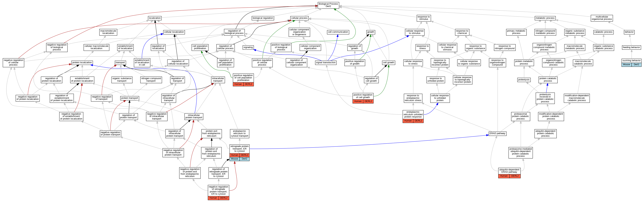Screen dimensions: 644x202
Task: Click response to nitrogen compound node
Action: click(x=505, y=48)
